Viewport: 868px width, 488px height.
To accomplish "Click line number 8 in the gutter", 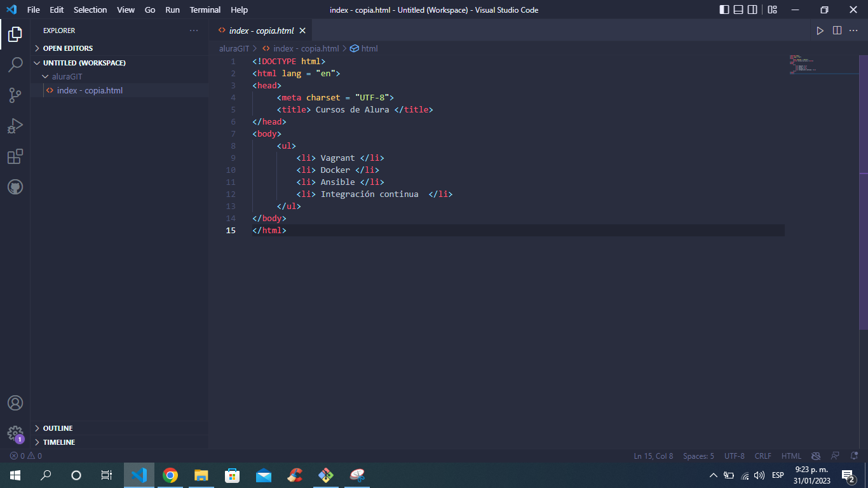I will [x=233, y=146].
